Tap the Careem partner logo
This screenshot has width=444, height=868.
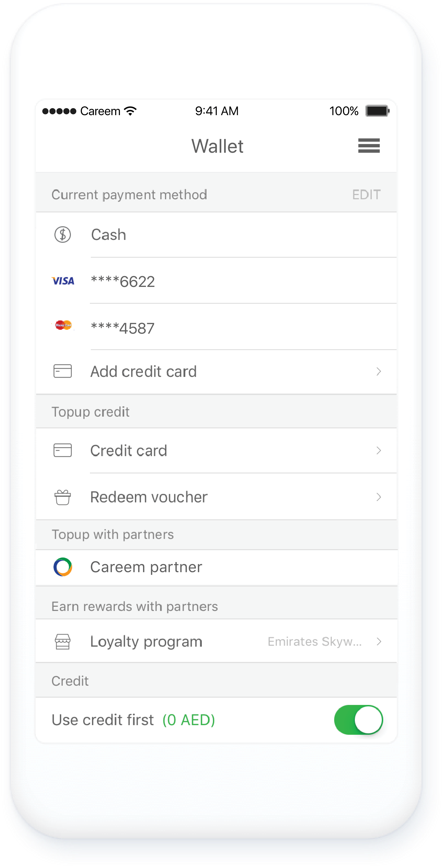63,567
